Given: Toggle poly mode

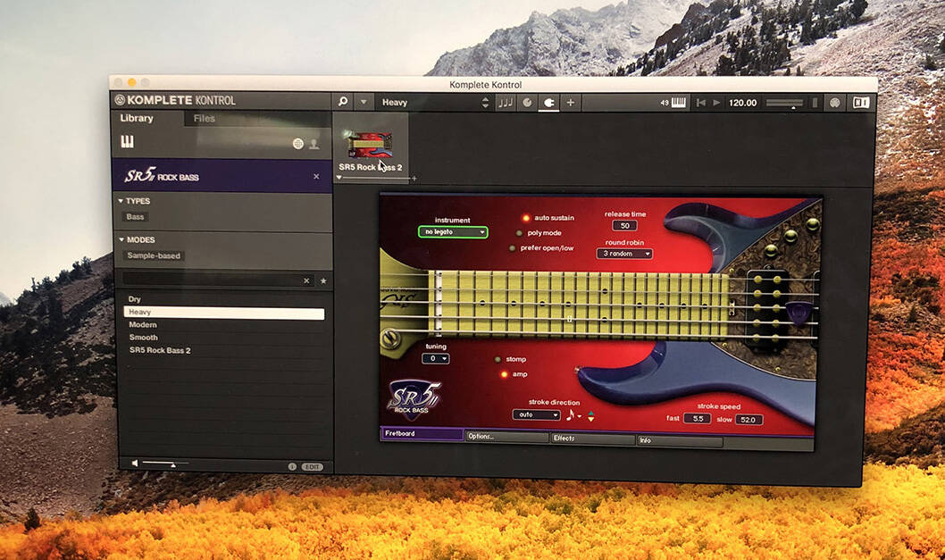Looking at the screenshot, I should [518, 233].
